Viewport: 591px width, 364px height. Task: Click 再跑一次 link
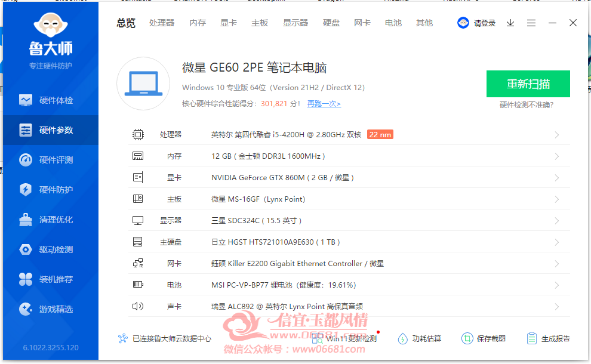pyautogui.click(x=324, y=104)
